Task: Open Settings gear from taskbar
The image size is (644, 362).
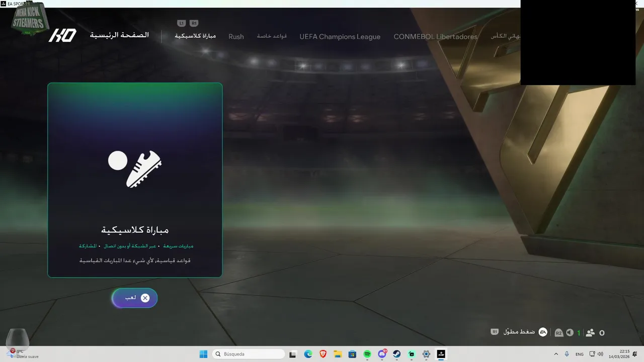Action: click(426, 354)
